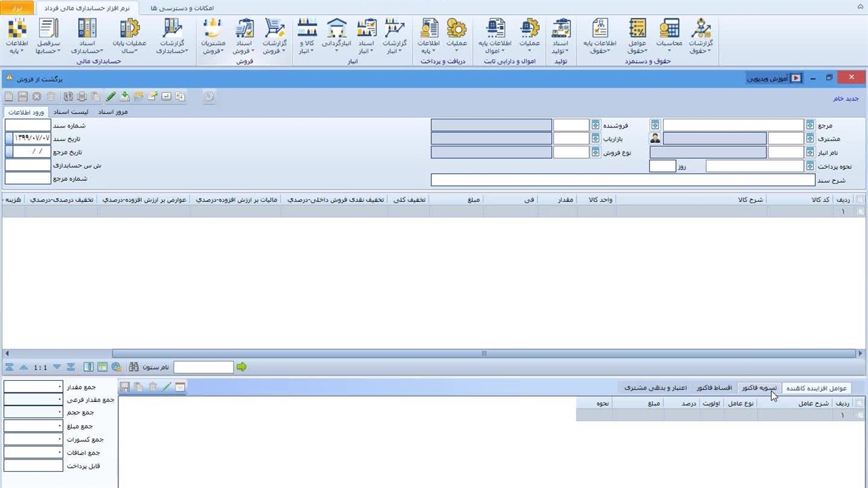
Task: Click the horizontal scrollbar of items grid
Action: pyautogui.click(x=484, y=353)
